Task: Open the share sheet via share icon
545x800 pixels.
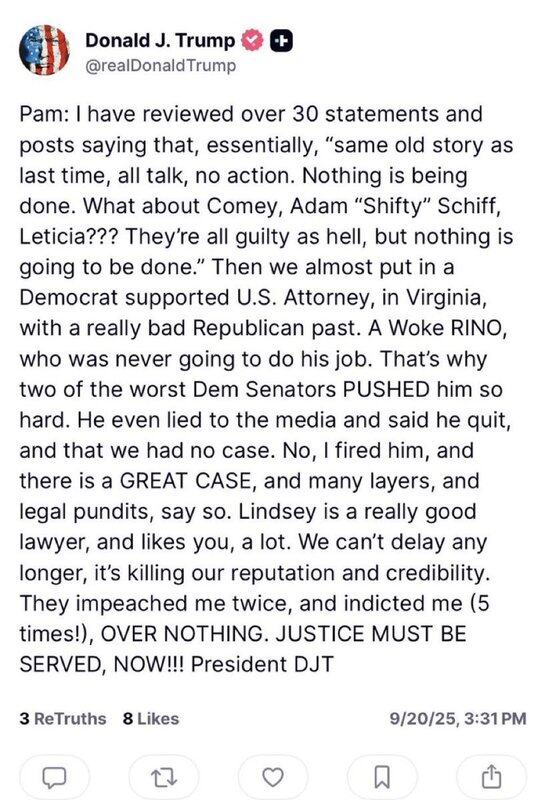Action: (491, 776)
